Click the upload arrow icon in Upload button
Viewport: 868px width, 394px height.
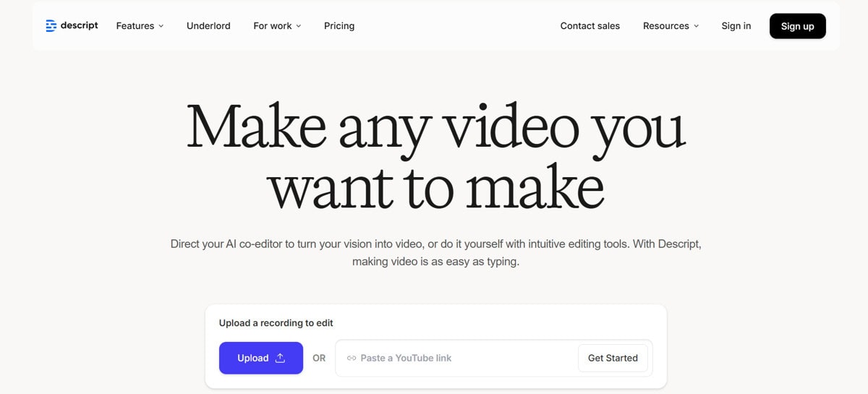tap(281, 358)
